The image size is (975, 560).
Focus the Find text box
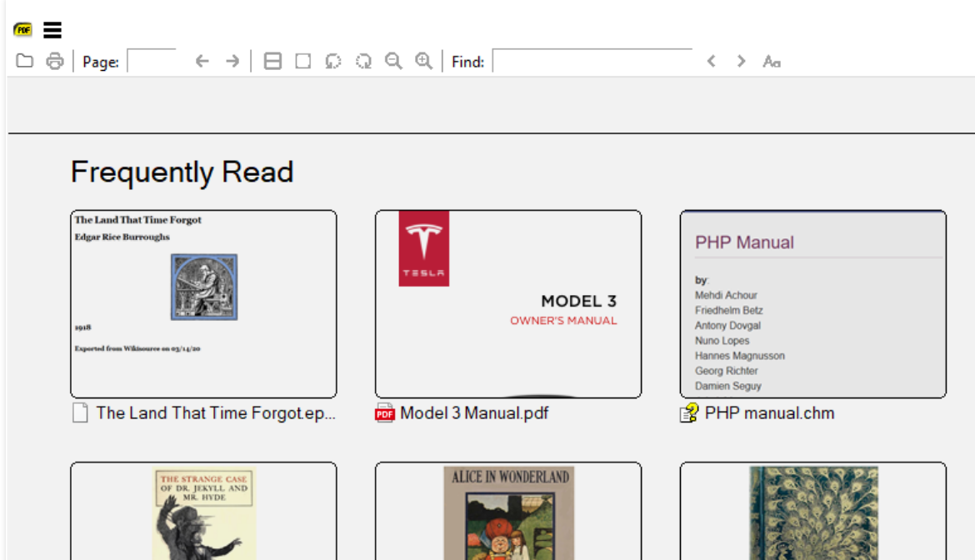coord(592,61)
